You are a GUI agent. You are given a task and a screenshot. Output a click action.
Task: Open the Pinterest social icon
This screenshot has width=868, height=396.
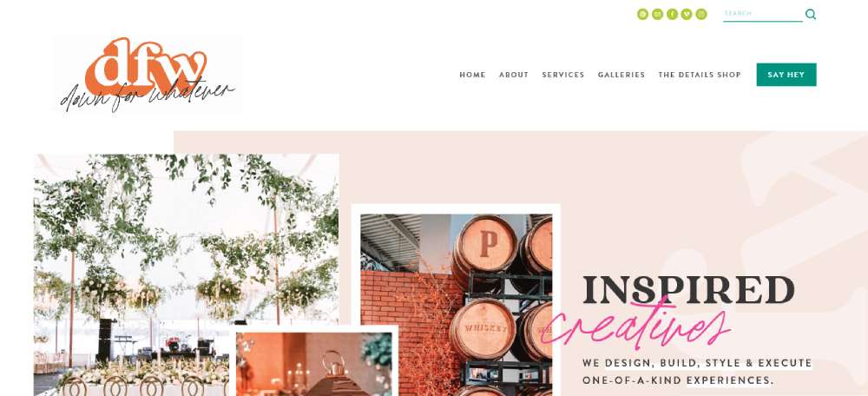[x=642, y=15]
